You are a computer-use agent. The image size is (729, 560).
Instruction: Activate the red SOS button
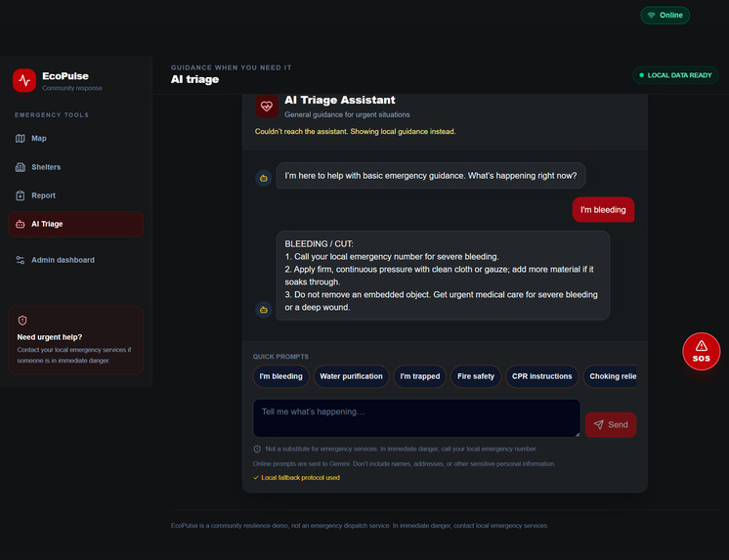point(701,351)
